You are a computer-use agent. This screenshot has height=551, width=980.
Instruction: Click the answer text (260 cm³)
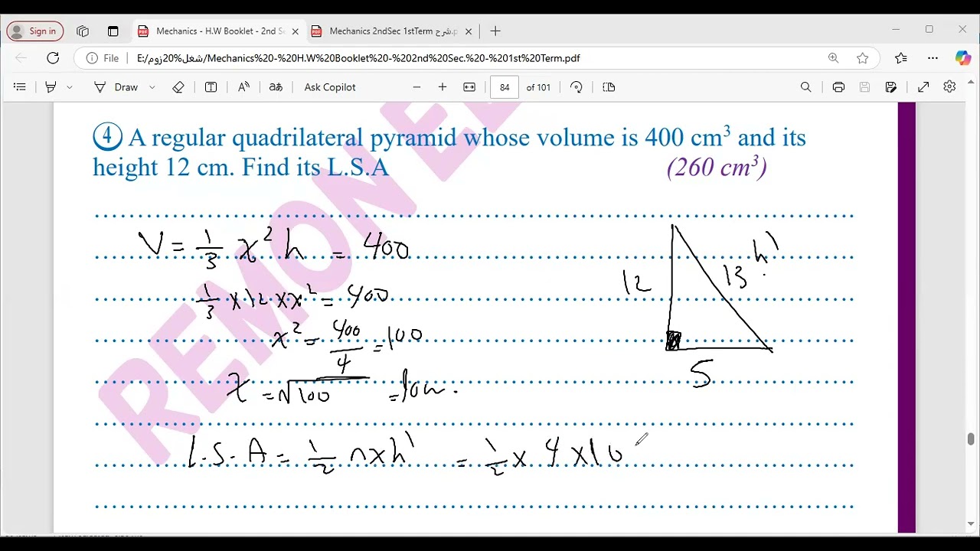point(717,167)
